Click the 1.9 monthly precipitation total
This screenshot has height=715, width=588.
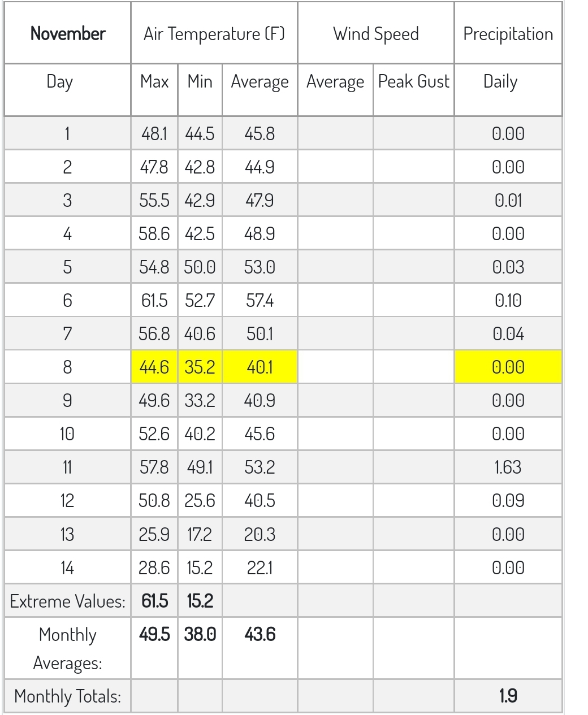(x=508, y=696)
